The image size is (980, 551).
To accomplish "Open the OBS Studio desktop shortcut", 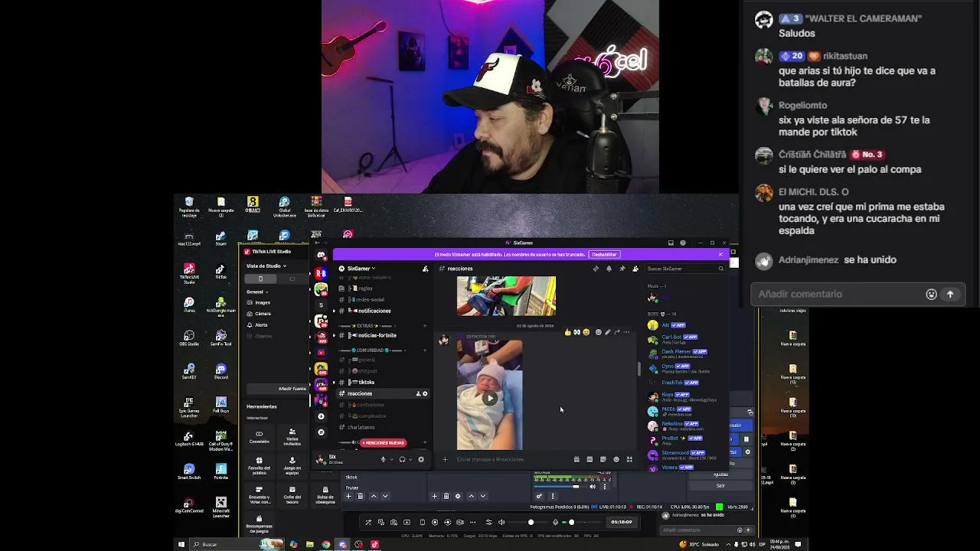I will [188, 337].
